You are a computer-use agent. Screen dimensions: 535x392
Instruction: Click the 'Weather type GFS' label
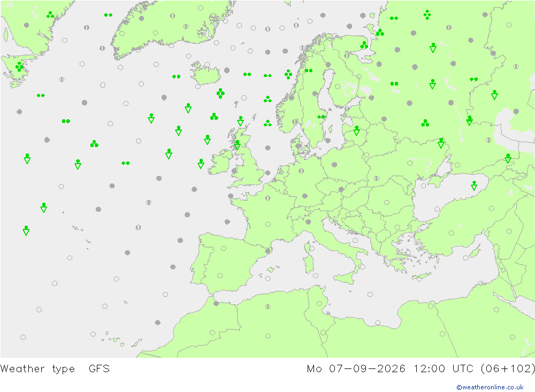pyautogui.click(x=55, y=369)
